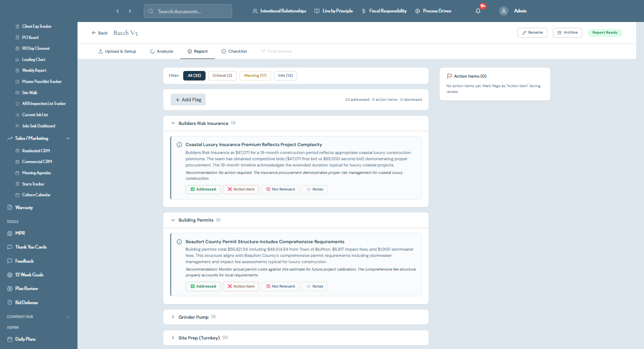644x349 pixels.
Task: Expand the Grinder Pump section
Action: click(173, 317)
